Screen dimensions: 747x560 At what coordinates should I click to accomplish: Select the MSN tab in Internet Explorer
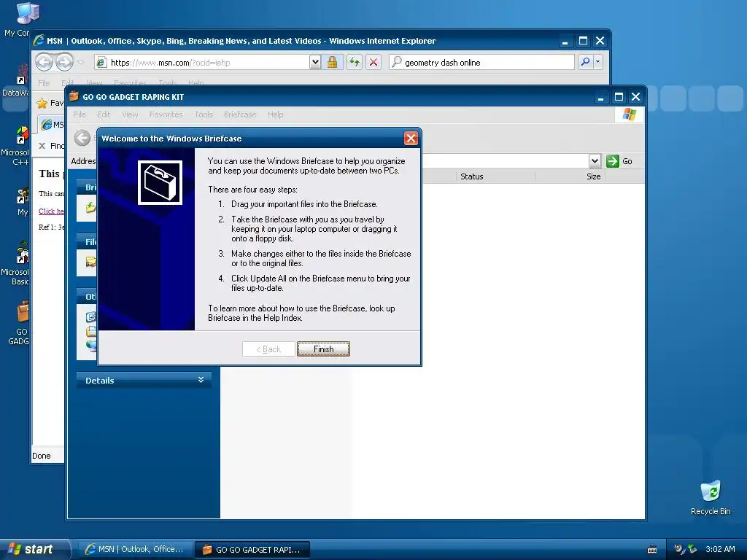click(x=52, y=124)
